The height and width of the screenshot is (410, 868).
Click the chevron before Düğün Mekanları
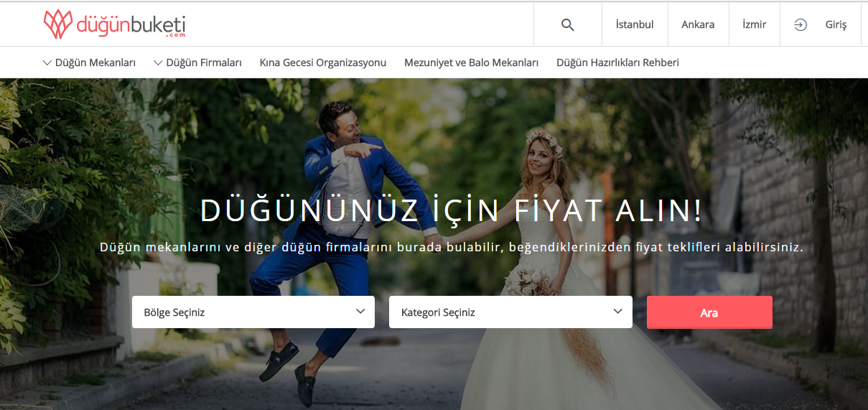(47, 62)
